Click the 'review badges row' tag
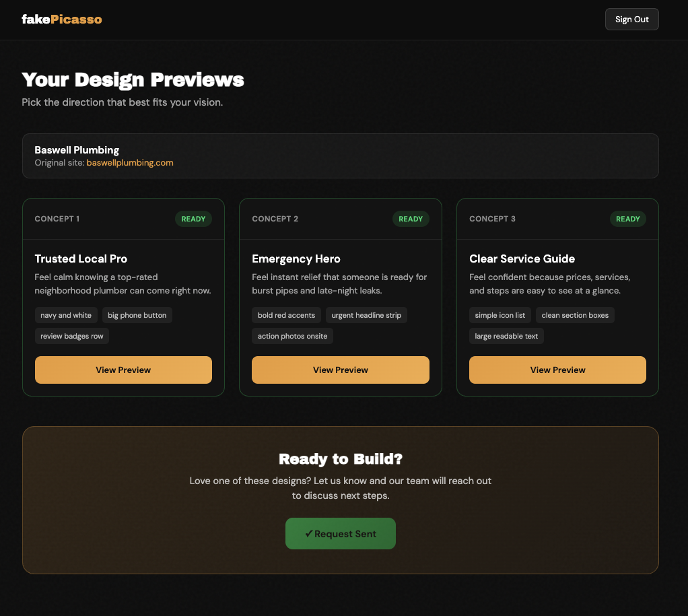 tap(71, 335)
